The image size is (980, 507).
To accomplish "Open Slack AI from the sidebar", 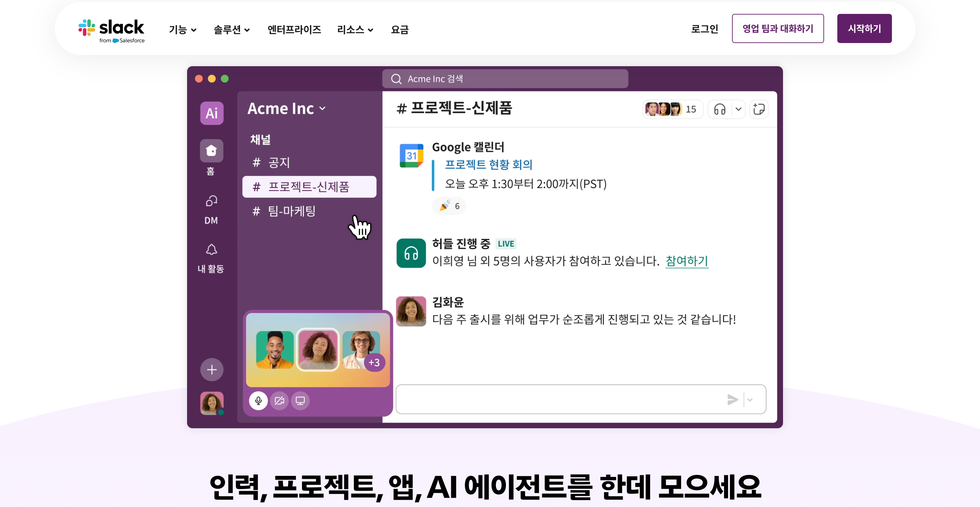I will (212, 113).
